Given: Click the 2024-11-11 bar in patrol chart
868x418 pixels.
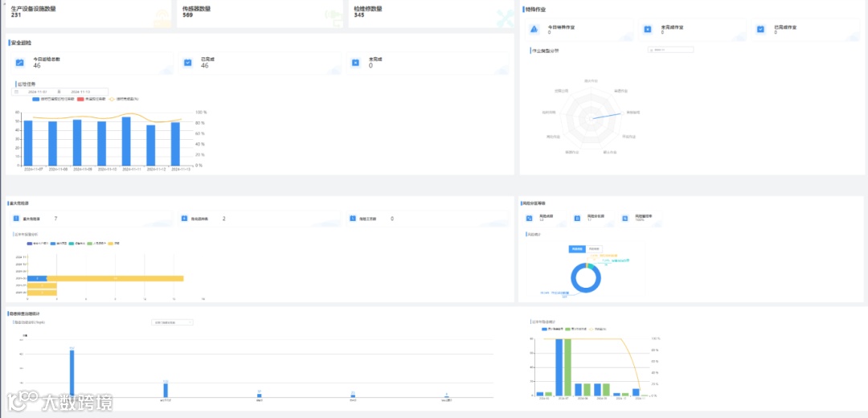Looking at the screenshot, I should point(126,141).
